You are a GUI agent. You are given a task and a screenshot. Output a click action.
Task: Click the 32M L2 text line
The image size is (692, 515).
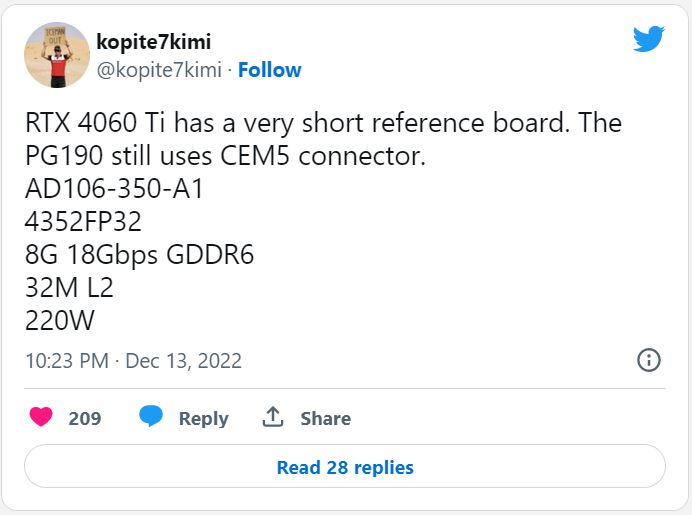pyautogui.click(x=69, y=288)
